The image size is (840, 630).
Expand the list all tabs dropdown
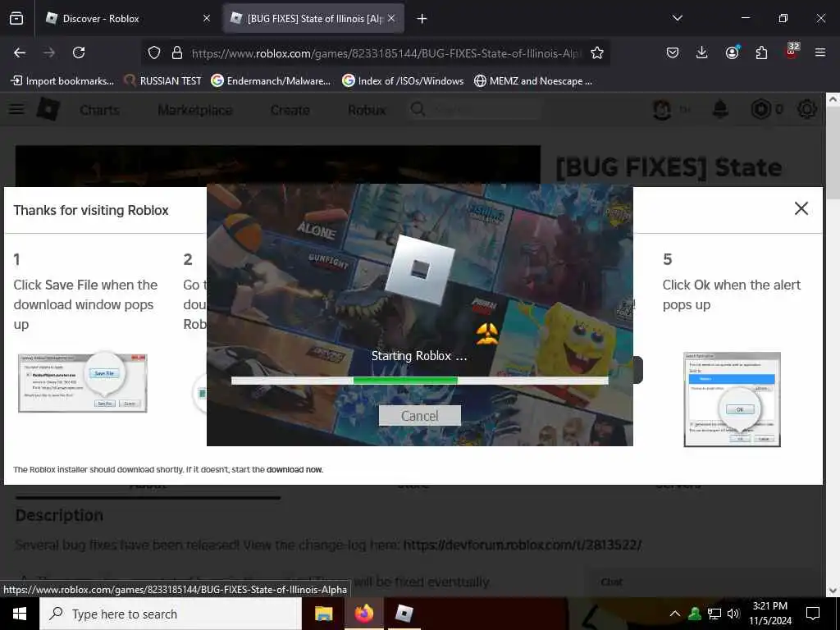pyautogui.click(x=677, y=18)
